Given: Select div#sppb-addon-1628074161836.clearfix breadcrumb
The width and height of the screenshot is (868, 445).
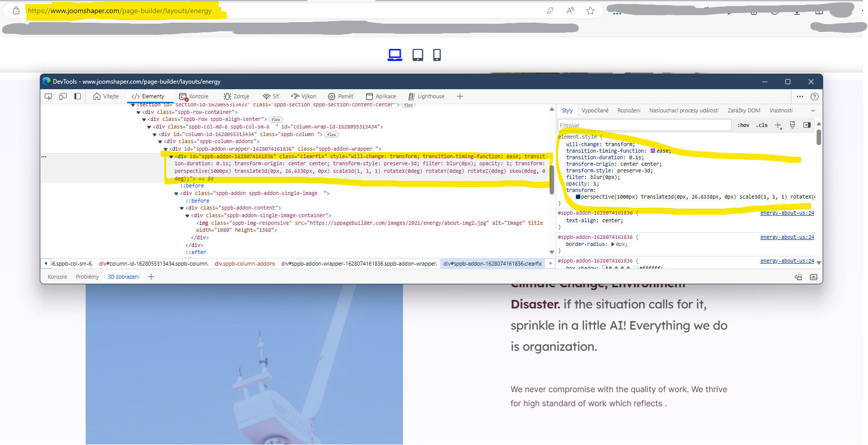Looking at the screenshot, I should click(x=492, y=264).
